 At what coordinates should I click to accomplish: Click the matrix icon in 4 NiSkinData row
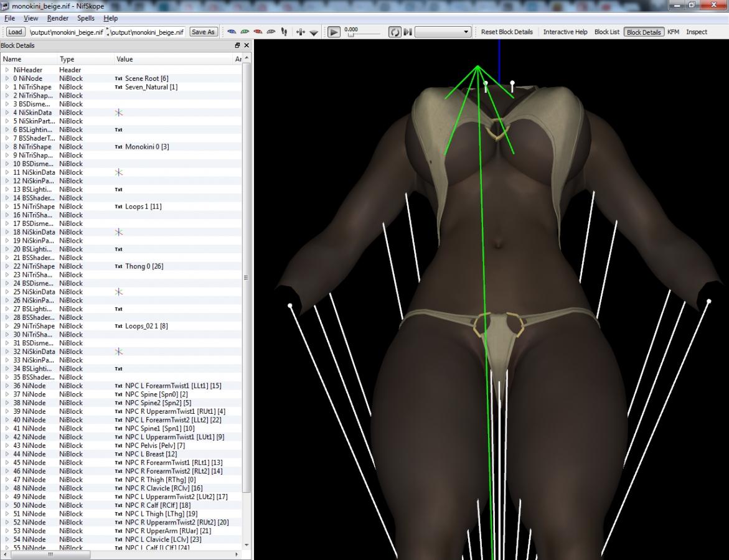[119, 113]
